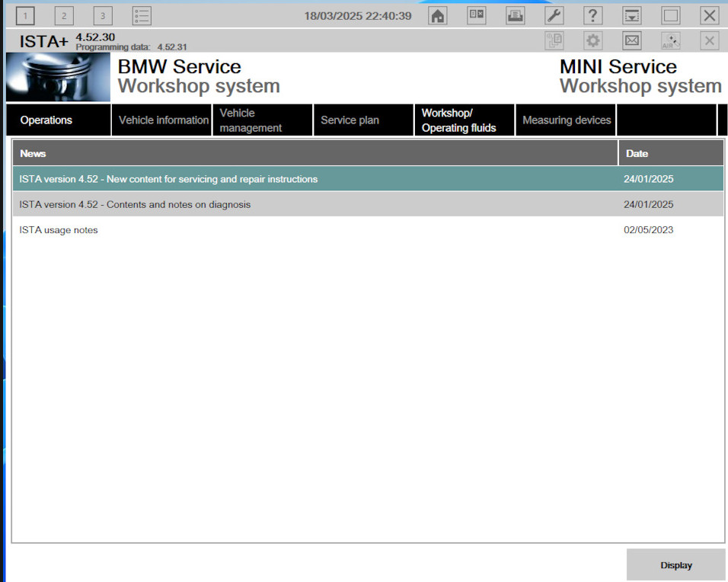Click the piston engine thumbnail image

pos(58,77)
